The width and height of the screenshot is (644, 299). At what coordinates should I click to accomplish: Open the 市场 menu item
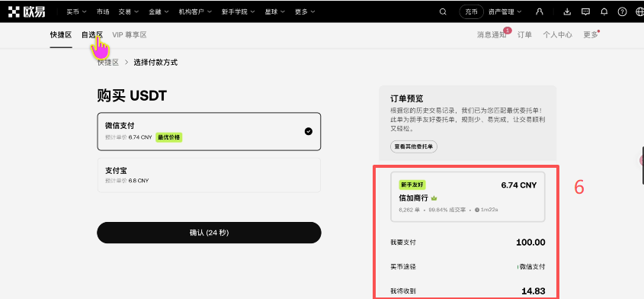[x=103, y=12]
